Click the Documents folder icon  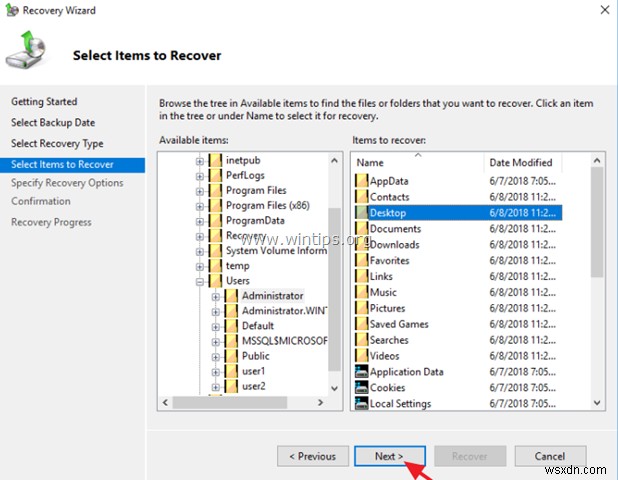coord(361,229)
